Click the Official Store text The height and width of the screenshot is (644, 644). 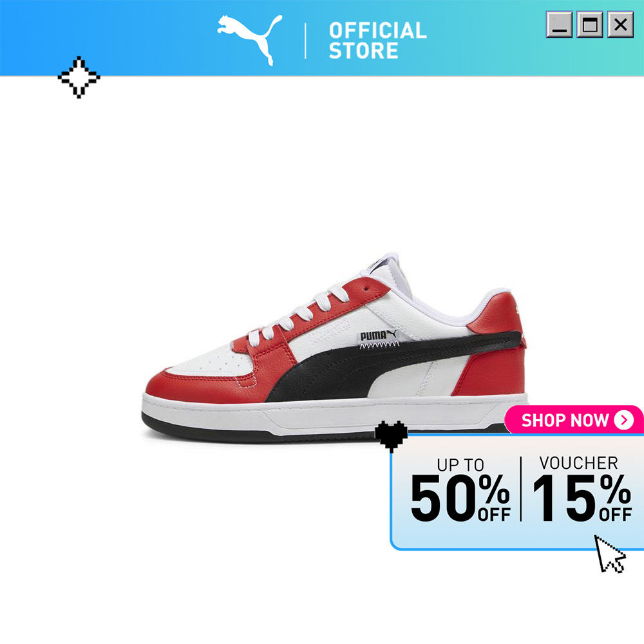(377, 40)
